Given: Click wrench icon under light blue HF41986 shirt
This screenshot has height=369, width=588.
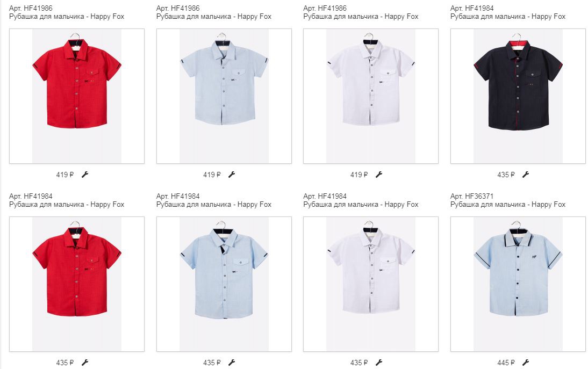Looking at the screenshot, I should [x=232, y=174].
